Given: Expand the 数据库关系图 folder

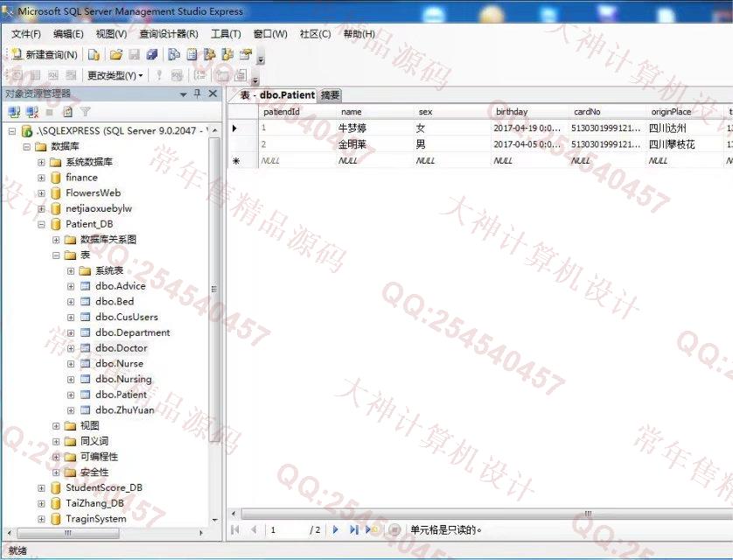Looking at the screenshot, I should pyautogui.click(x=56, y=240).
